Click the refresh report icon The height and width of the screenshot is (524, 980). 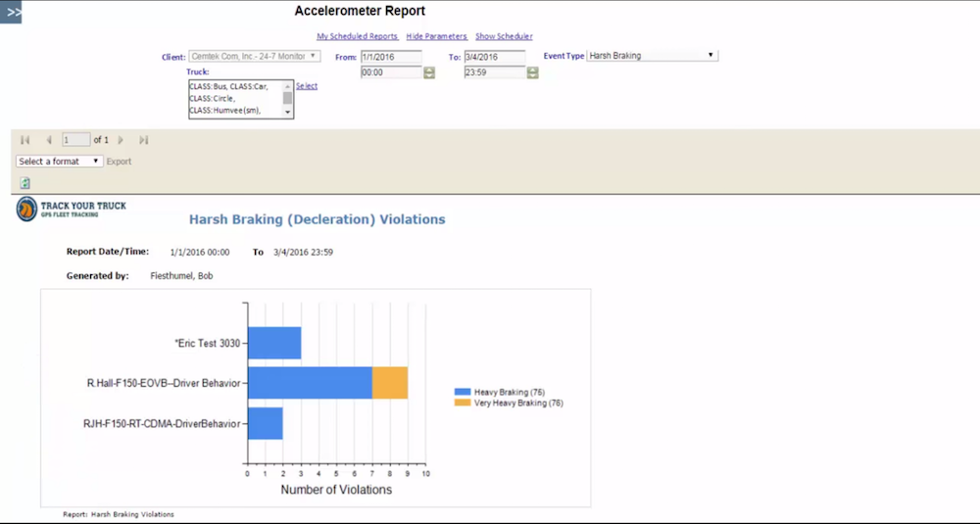point(24,183)
